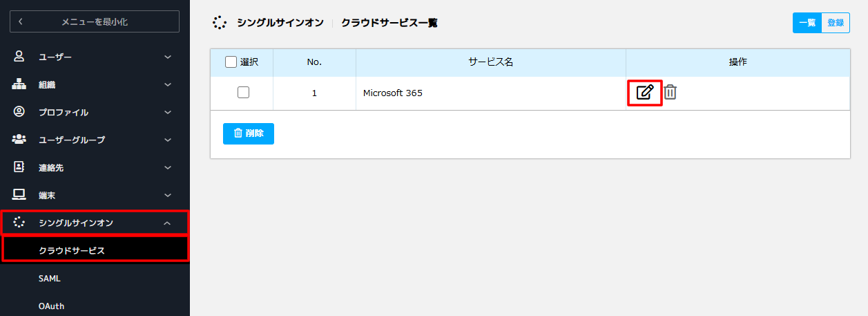Click the 操作 column header

click(738, 62)
